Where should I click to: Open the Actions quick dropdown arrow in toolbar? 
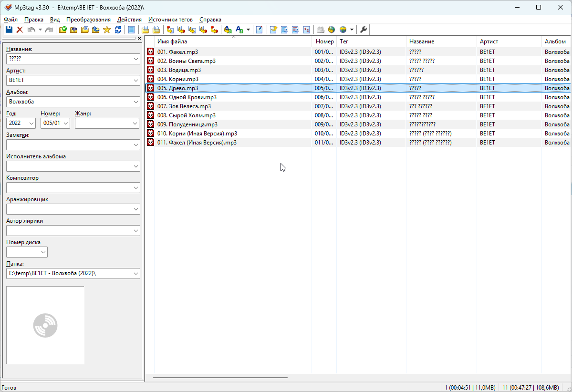tap(248, 30)
